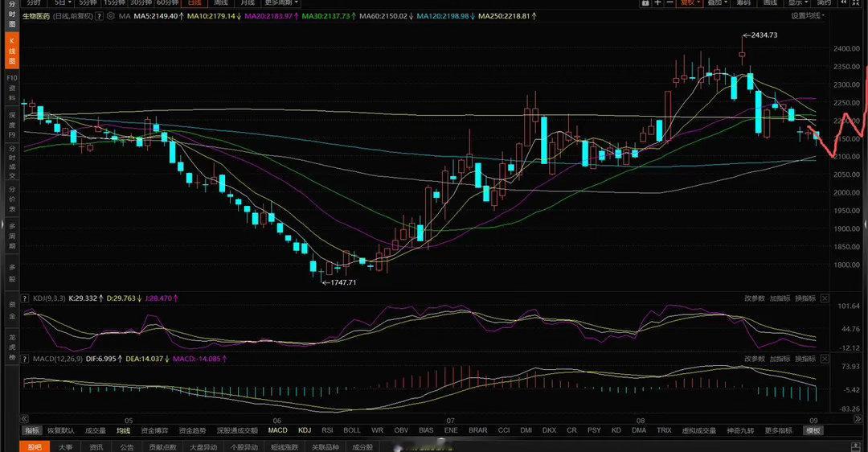Toggle the MACD indicator in bottom bar
Image resolution: width=868 pixels, height=452 pixels.
[278, 430]
